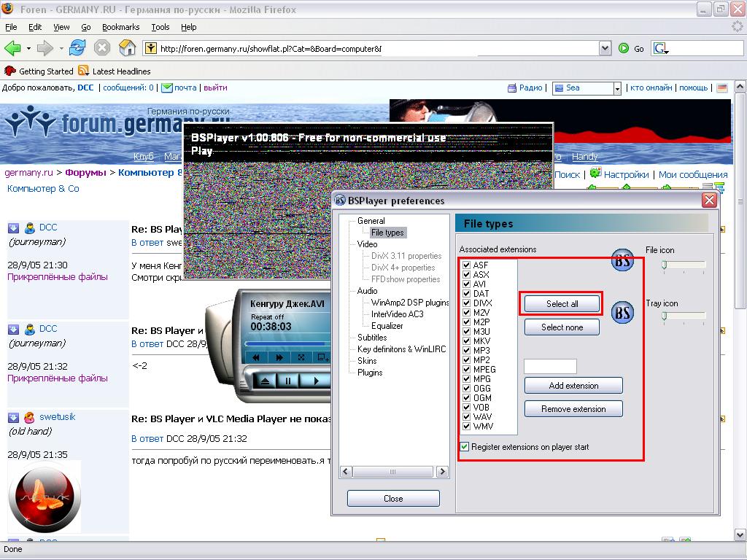Click the eject button on the BSPlayer skin

266,381
